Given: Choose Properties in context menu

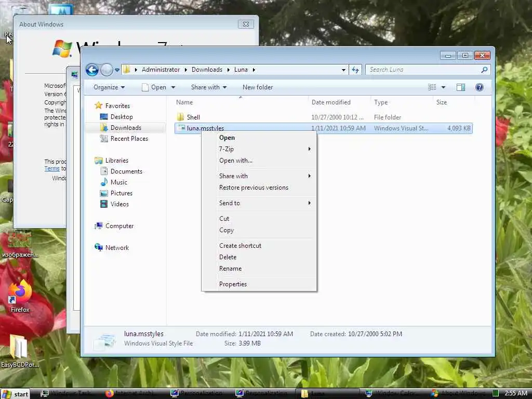Looking at the screenshot, I should (x=259, y=284).
